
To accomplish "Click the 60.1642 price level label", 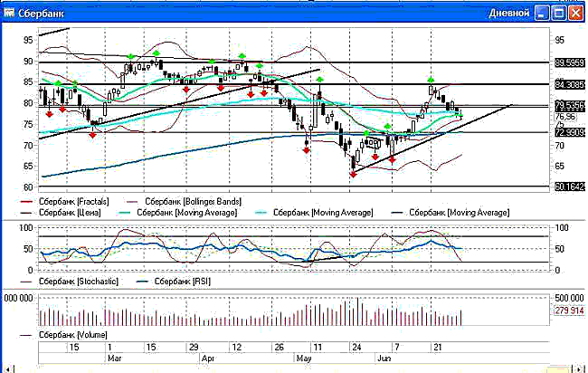I will pos(570,186).
